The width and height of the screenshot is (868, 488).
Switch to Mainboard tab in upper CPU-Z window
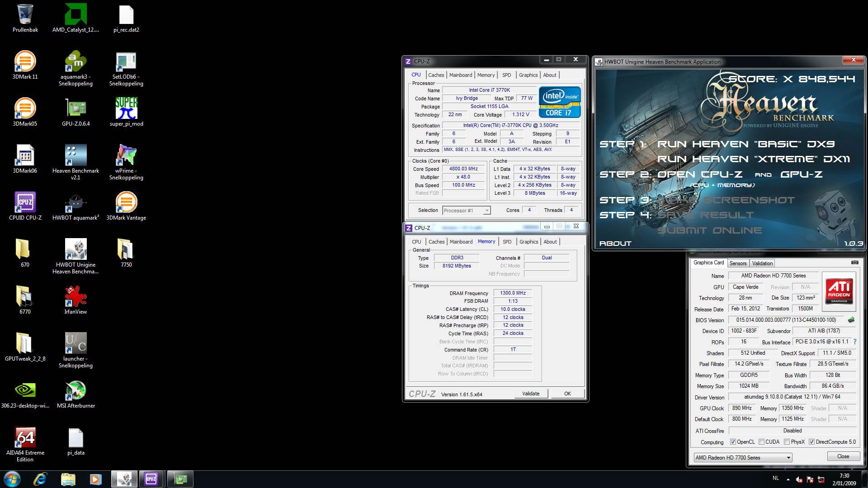pos(461,75)
